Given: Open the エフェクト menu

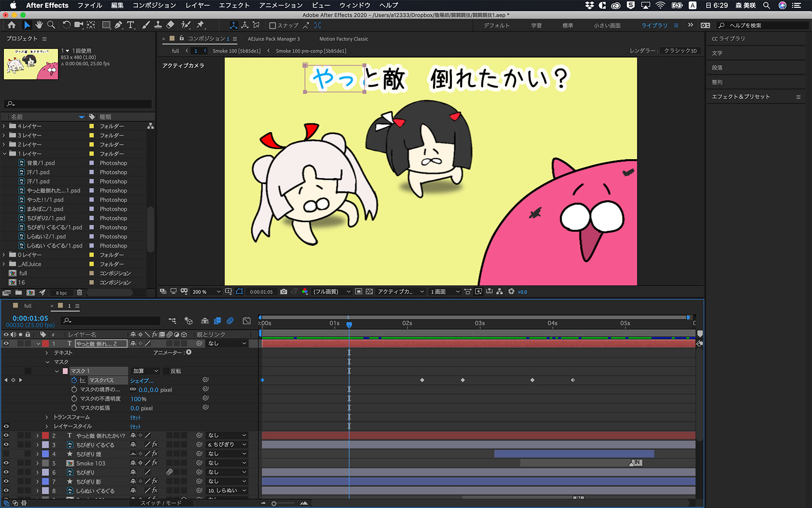Looking at the screenshot, I should point(234,5).
